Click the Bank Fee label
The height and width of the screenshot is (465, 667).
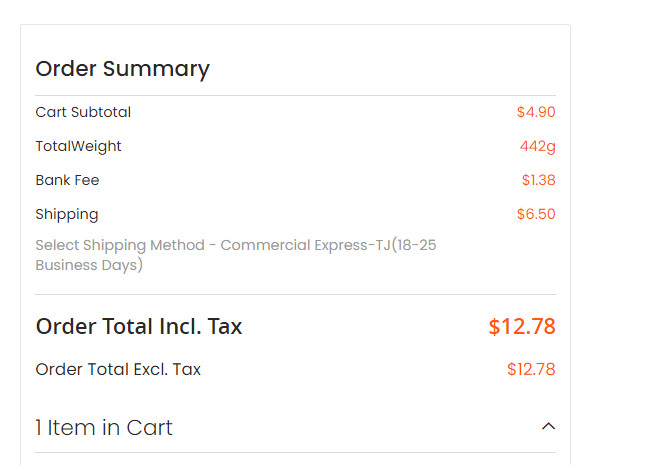pos(67,180)
